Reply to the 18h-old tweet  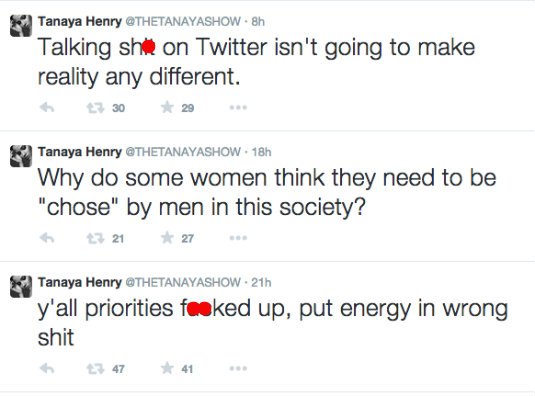coord(47,238)
